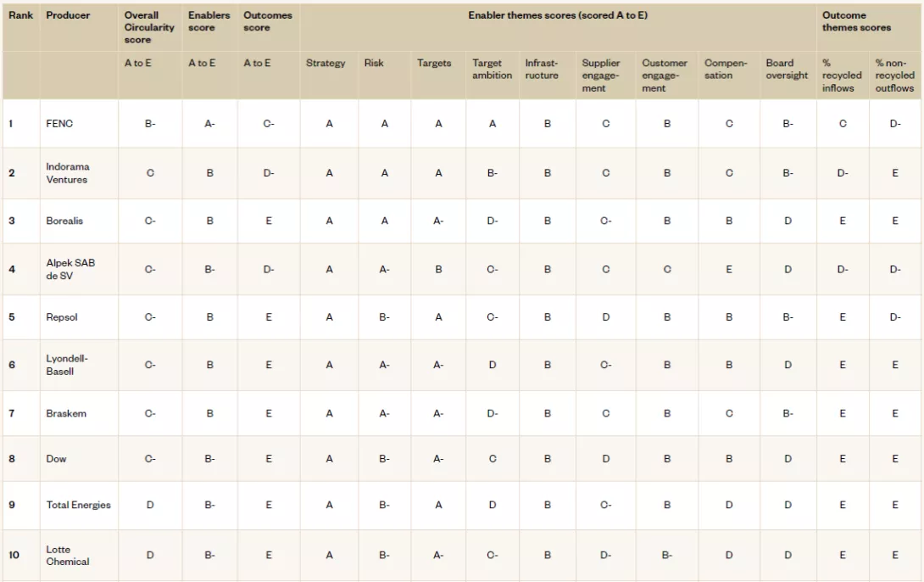Click Borealis' supplier engagement score C-
The width and height of the screenshot is (924, 582).
point(606,221)
